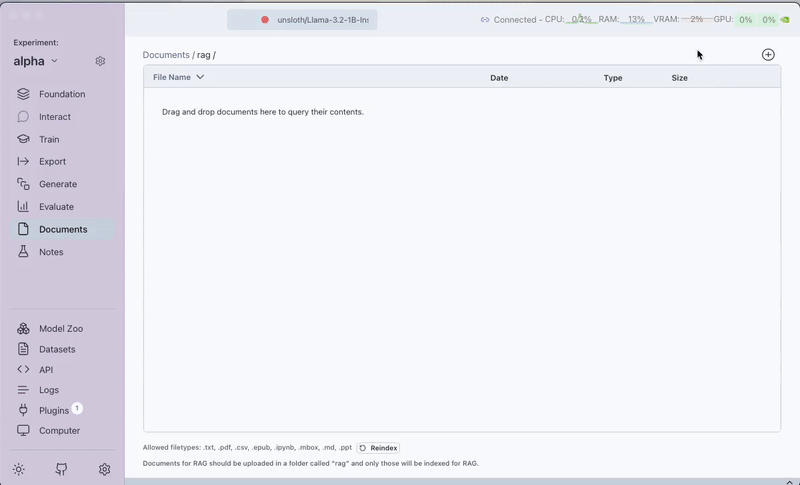800x485 pixels.
Task: Open the Train graduation cap icon
Action: click(23, 140)
